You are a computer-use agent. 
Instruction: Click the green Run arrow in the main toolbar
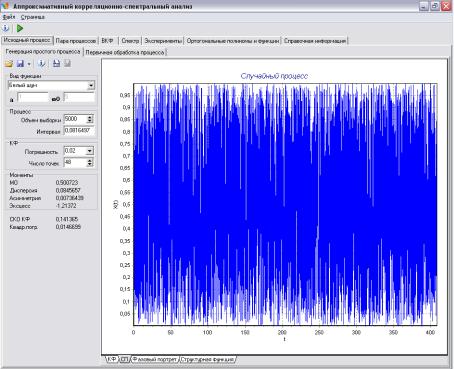[20, 28]
